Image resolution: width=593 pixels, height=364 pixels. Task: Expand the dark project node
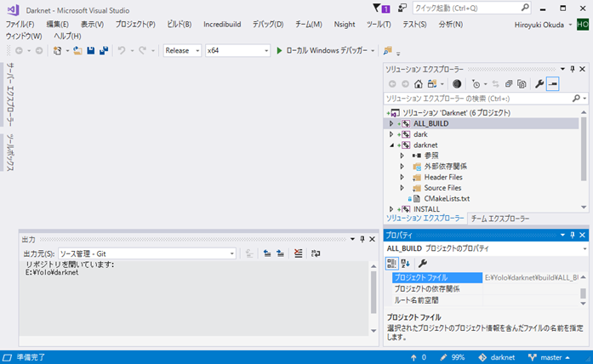click(x=391, y=134)
